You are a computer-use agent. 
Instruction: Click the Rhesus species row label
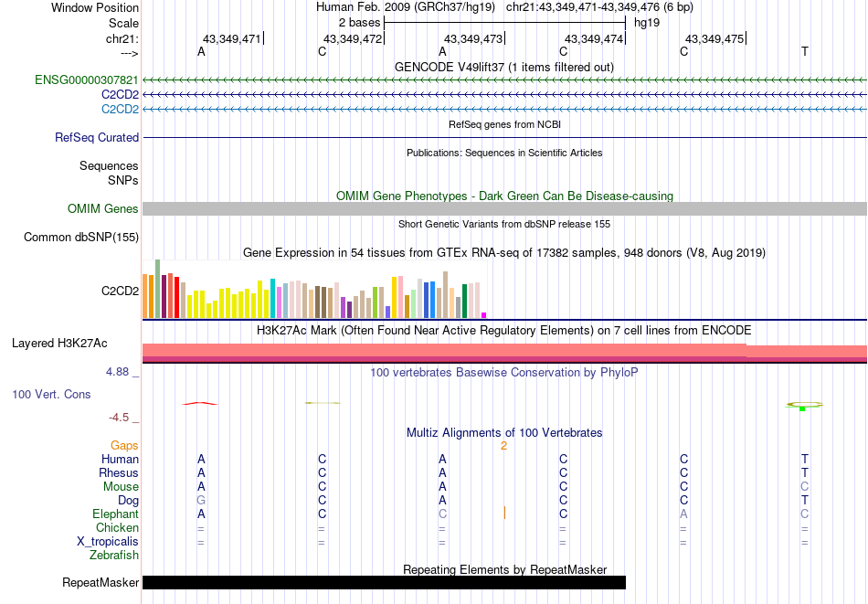(119, 472)
